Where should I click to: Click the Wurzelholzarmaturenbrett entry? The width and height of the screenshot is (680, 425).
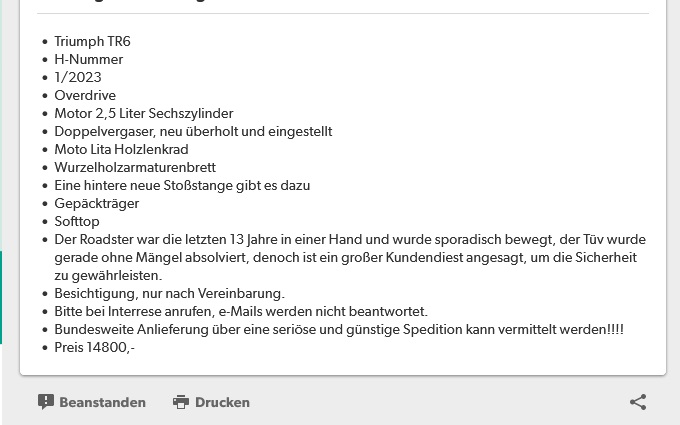[x=135, y=167]
